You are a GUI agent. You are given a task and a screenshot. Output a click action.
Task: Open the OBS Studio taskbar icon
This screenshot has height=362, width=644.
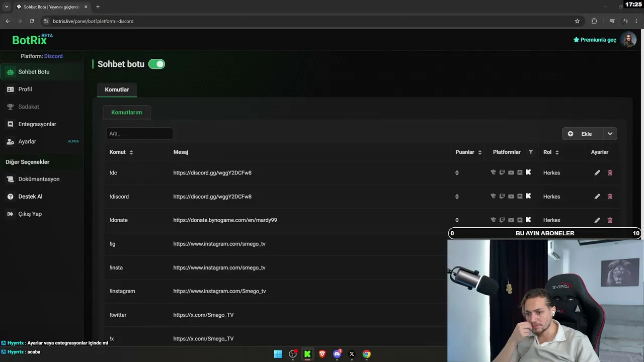[293, 354]
